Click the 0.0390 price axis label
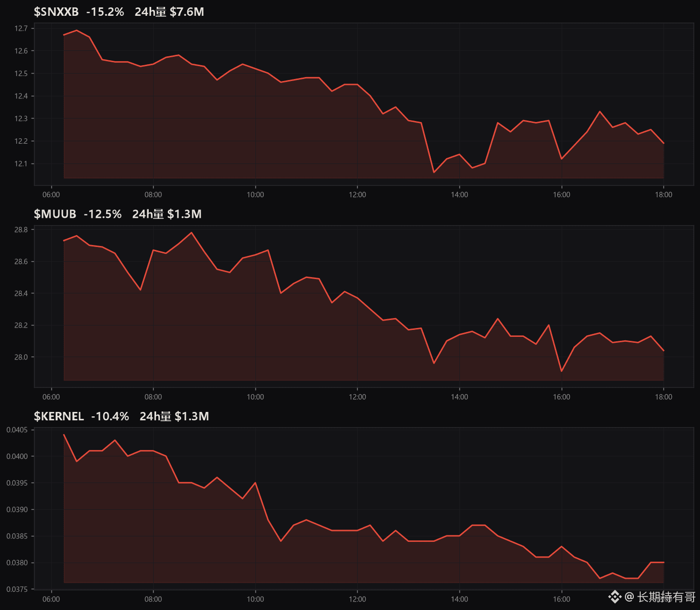Viewport: 700px width, 610px height. coord(17,509)
